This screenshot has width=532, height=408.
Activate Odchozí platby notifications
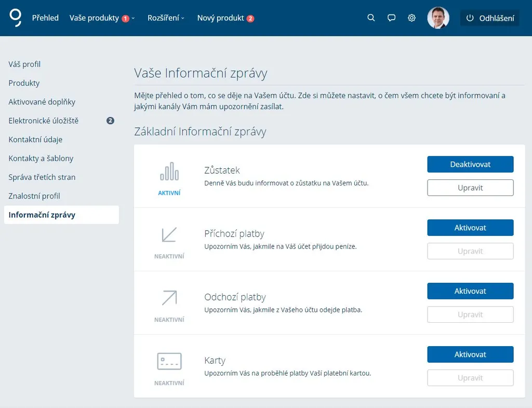click(x=470, y=291)
